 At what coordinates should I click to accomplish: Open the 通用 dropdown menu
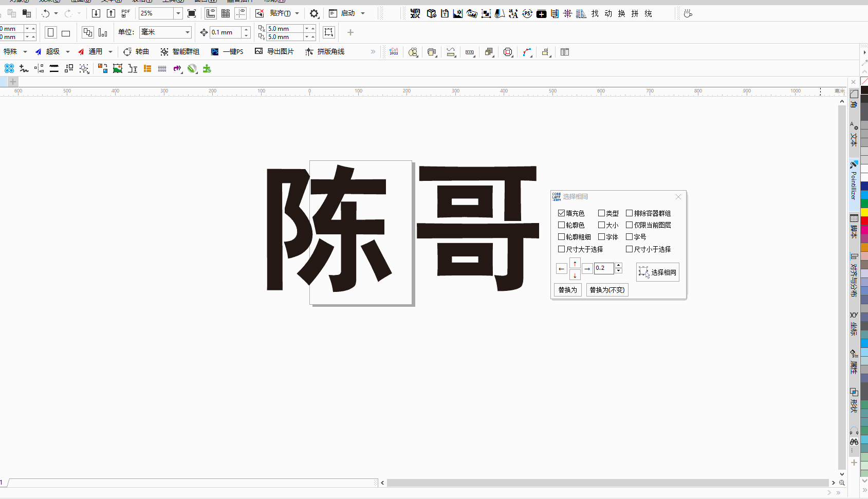pyautogui.click(x=110, y=52)
